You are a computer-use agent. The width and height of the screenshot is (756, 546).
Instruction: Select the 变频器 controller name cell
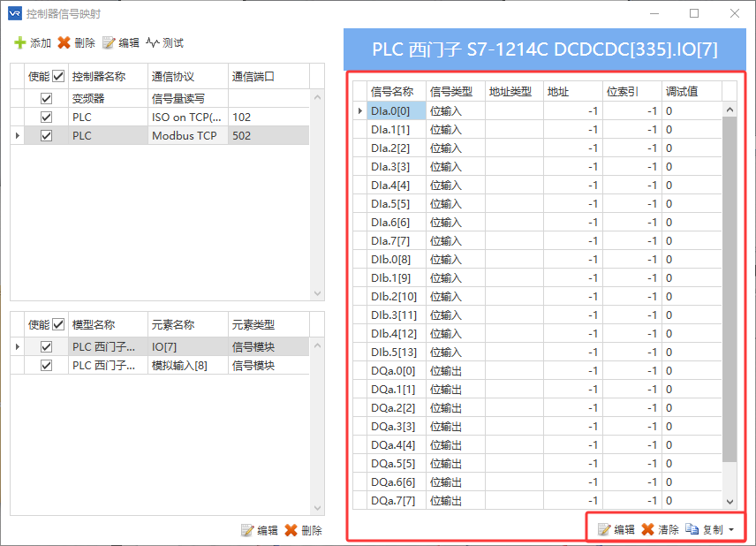108,98
